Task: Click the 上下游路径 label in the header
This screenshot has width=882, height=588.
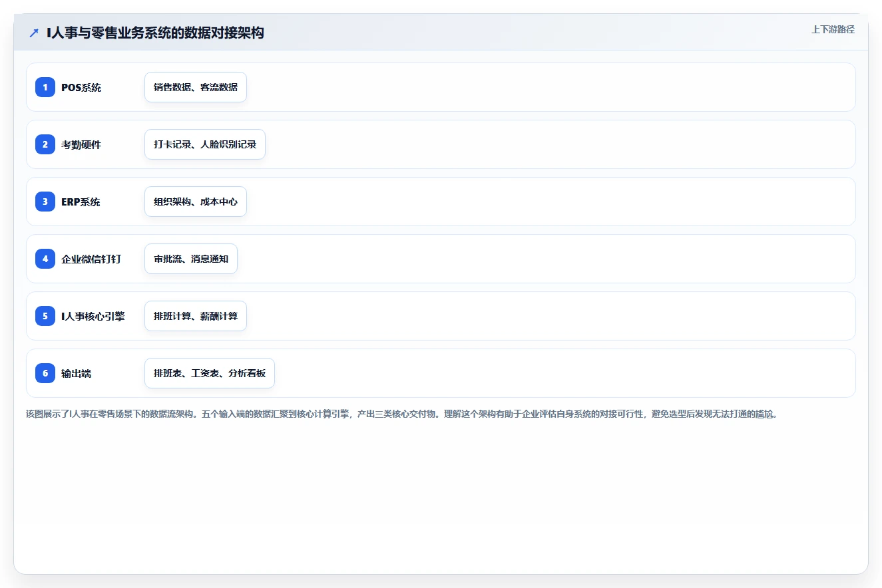Action: 833,29
